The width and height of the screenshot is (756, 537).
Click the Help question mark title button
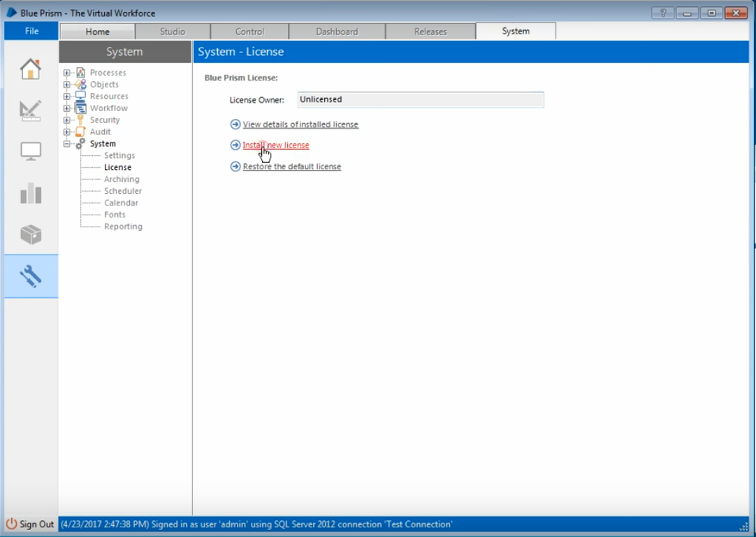pos(663,13)
